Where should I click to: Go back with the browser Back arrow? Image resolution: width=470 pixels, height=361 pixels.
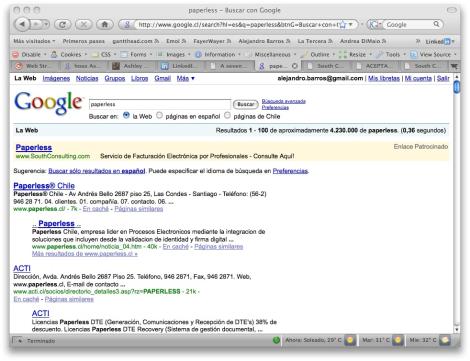22,24
